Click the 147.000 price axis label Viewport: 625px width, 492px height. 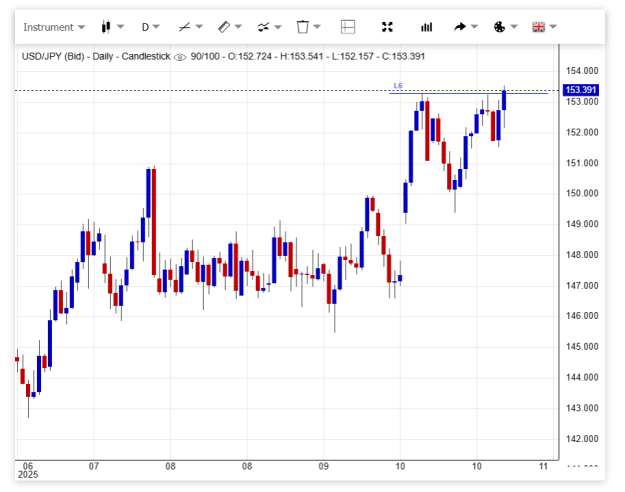[x=582, y=285]
